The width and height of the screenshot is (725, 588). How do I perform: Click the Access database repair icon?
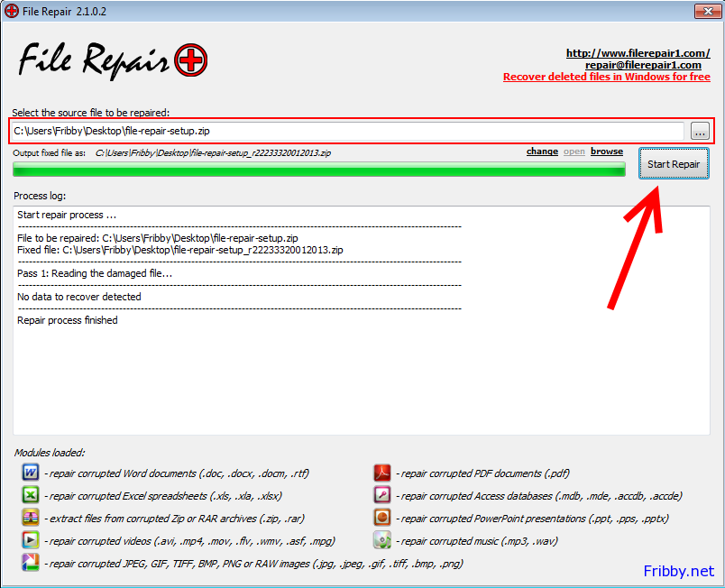382,495
